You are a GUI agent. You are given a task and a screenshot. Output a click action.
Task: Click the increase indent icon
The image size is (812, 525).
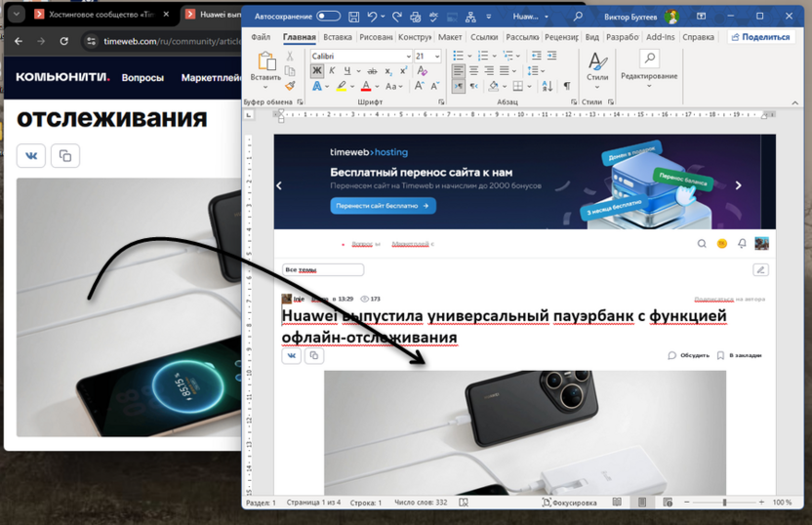pyautogui.click(x=552, y=56)
